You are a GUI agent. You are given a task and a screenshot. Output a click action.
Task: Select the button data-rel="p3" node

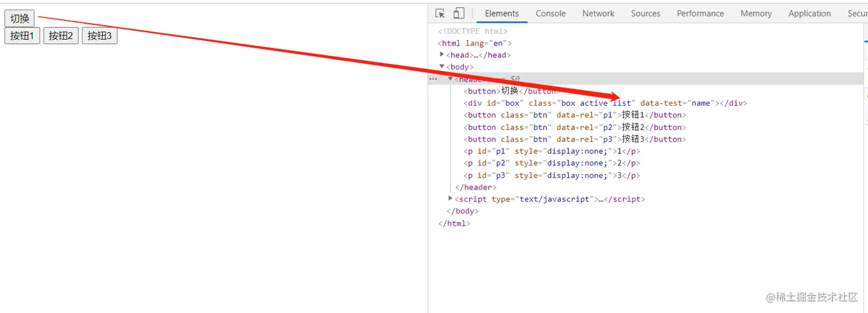pyautogui.click(x=575, y=139)
